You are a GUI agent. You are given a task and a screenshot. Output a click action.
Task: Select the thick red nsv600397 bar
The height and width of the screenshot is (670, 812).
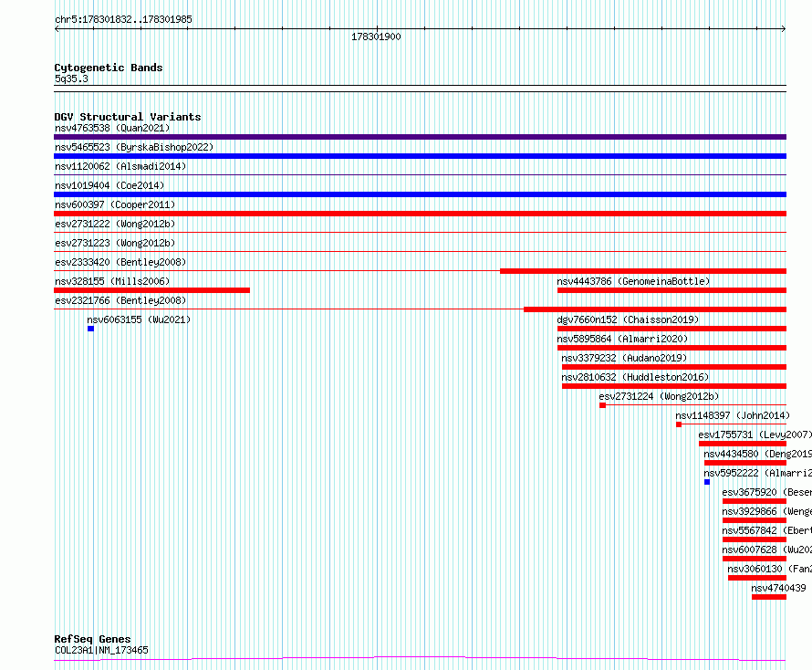pyautogui.click(x=420, y=214)
